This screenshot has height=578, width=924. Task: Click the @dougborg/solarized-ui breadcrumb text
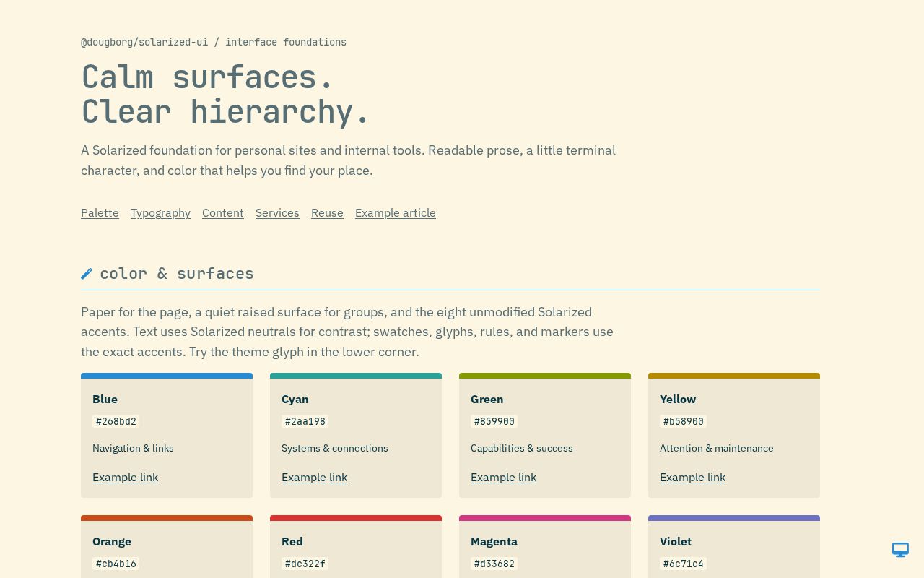click(144, 42)
